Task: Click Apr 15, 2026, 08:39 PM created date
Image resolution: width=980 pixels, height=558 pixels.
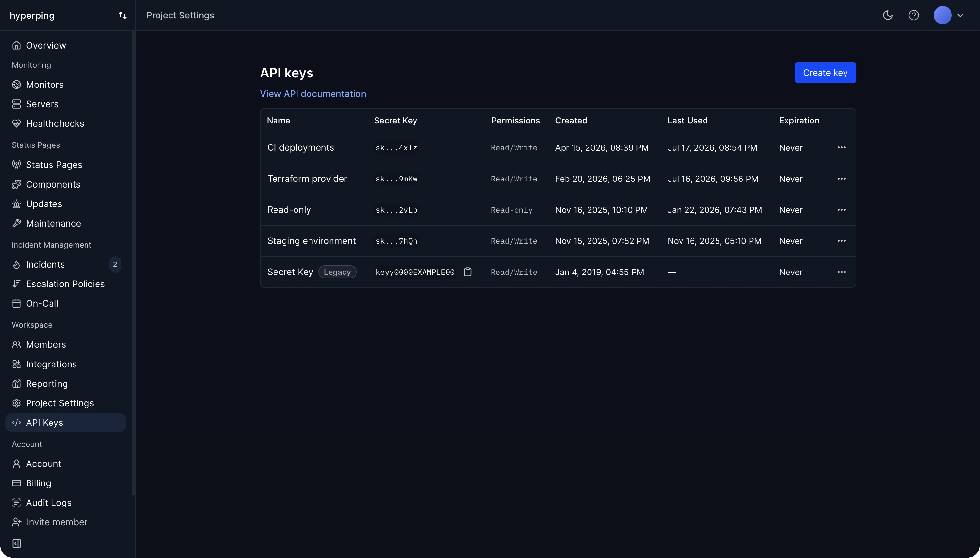Action: [602, 147]
